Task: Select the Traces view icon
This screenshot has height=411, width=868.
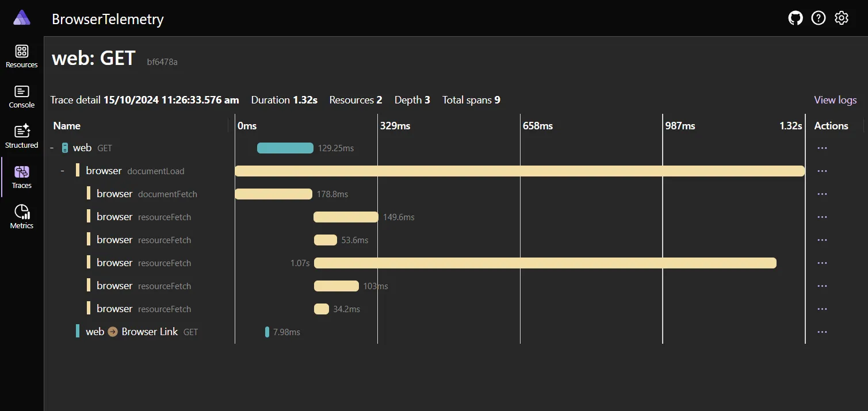Action: pos(21,176)
